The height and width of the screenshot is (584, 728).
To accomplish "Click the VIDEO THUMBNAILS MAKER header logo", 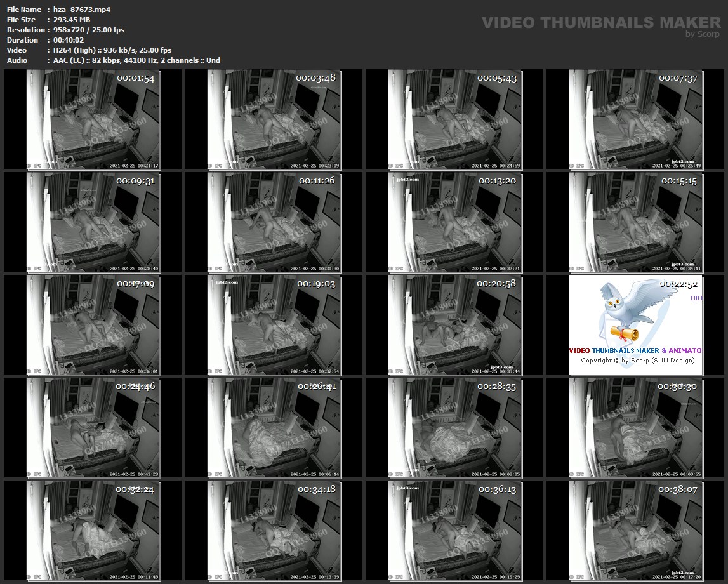I will (x=600, y=23).
